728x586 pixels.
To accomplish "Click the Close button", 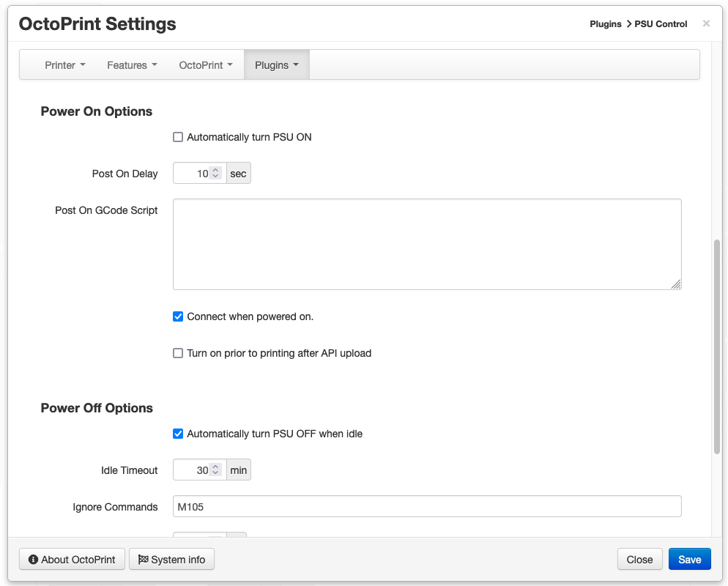I will point(639,560).
